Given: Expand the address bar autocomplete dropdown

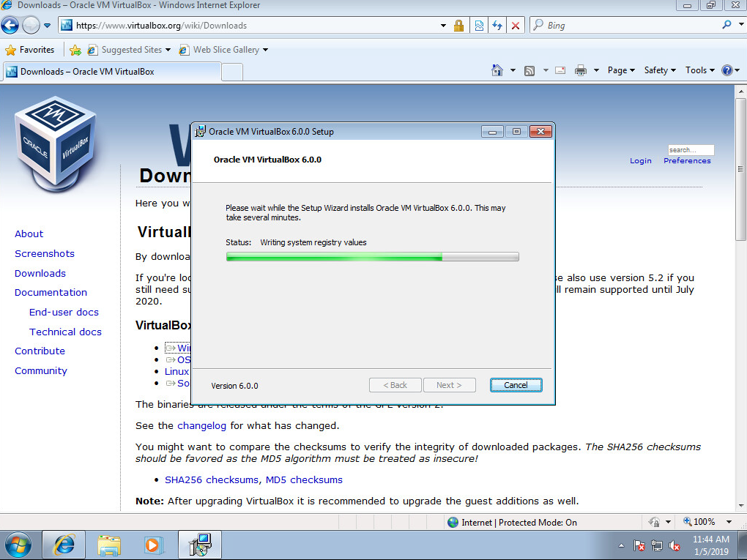Looking at the screenshot, I should [443, 26].
